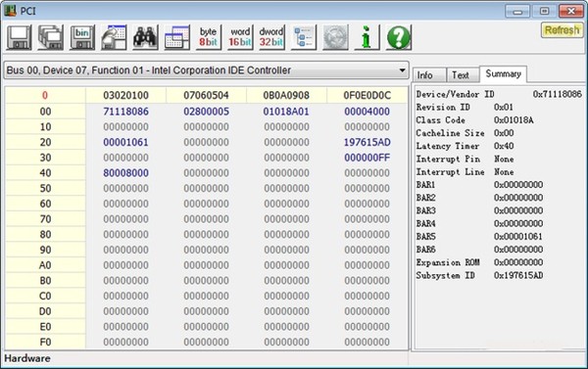The width and height of the screenshot is (588, 369).
Task: Click cell value 197615AD in the hex grid
Action: 367,142
